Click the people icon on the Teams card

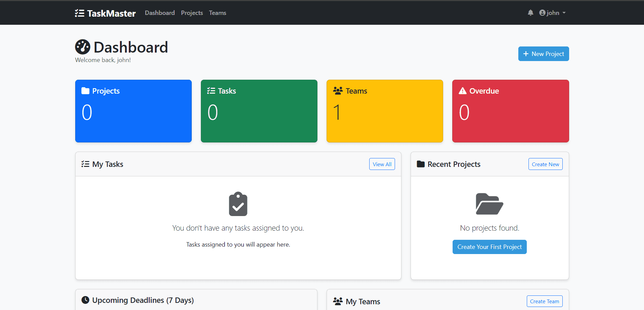tap(337, 91)
